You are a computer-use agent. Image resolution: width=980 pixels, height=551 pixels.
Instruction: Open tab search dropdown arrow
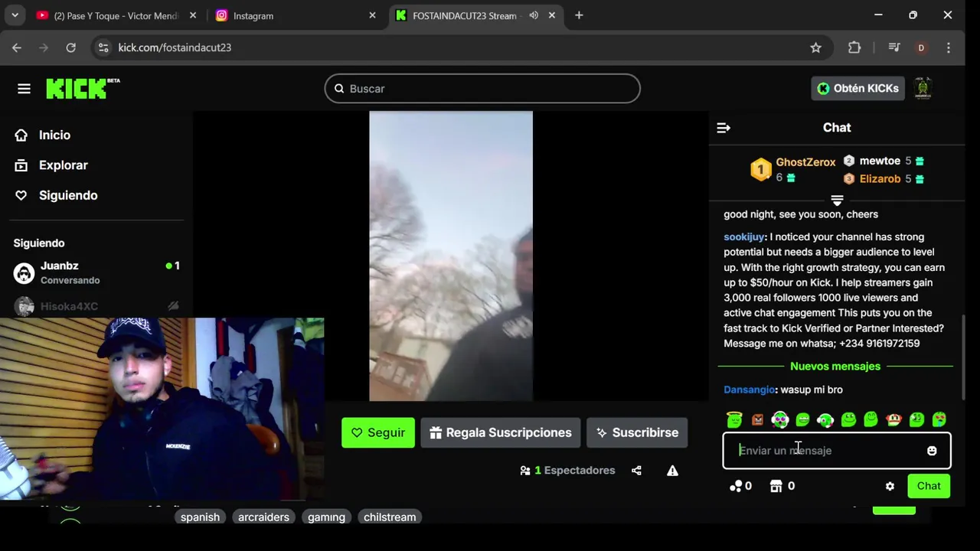(x=15, y=15)
